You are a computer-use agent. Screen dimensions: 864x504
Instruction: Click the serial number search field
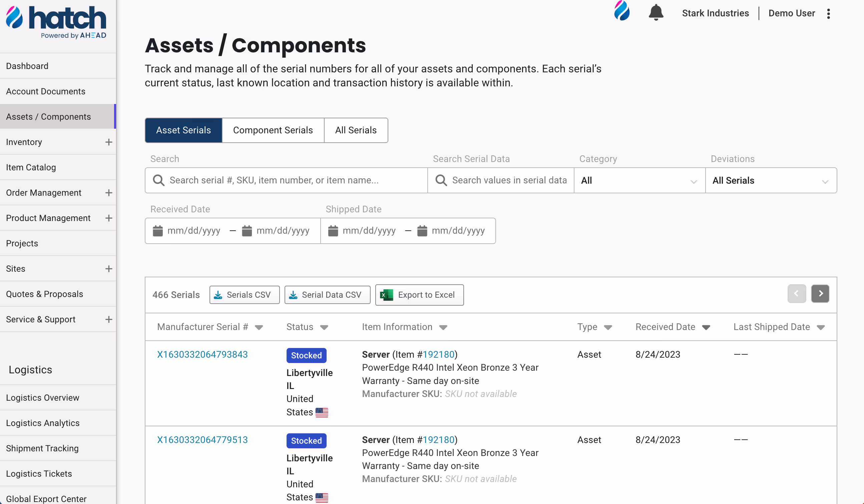(x=286, y=181)
